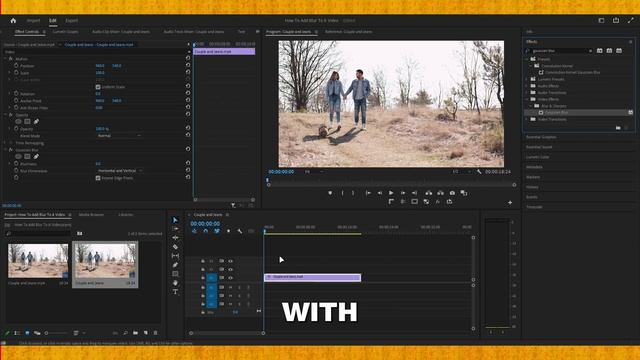Select the Slip tool
This screenshot has width=640, height=360.
pos(175,256)
